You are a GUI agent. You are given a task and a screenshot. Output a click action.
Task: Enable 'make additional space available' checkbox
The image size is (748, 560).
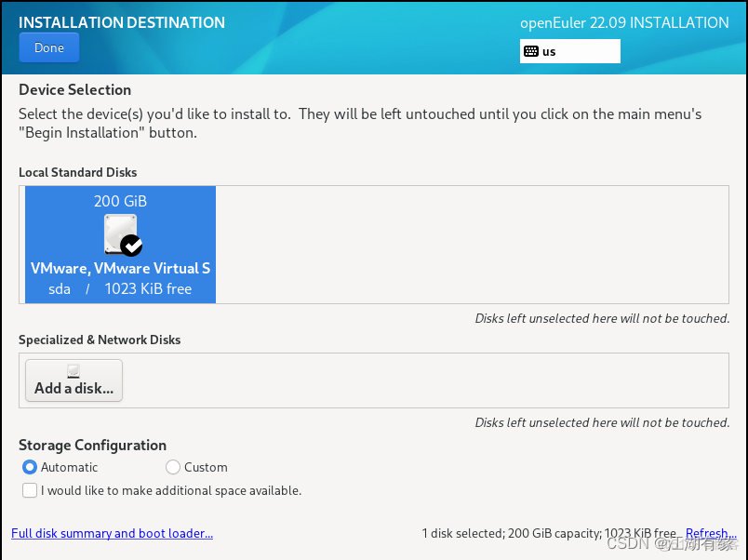point(30,490)
